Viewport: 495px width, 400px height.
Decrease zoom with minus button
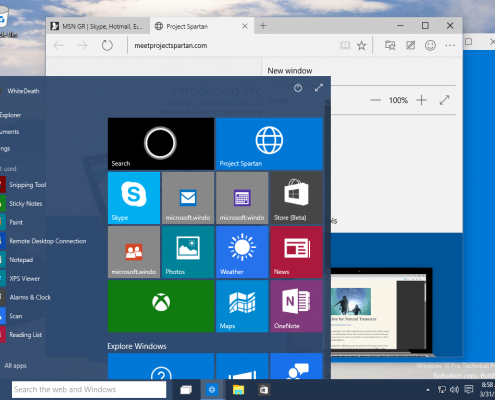[375, 100]
